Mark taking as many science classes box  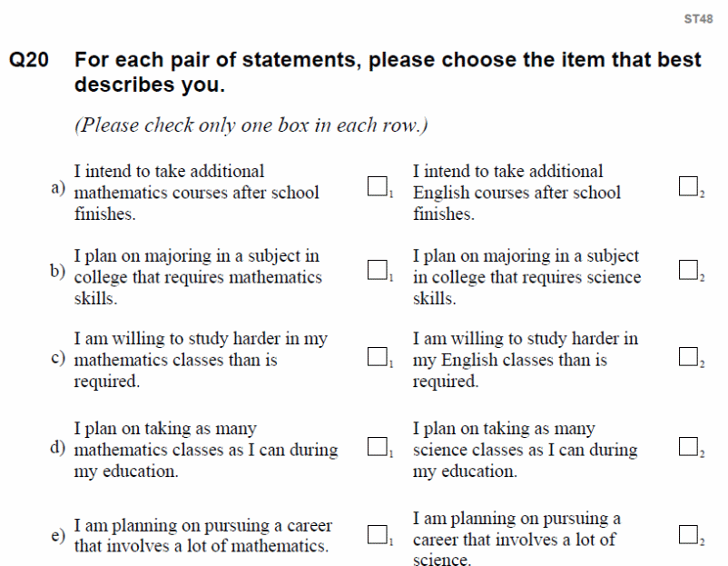tap(688, 446)
